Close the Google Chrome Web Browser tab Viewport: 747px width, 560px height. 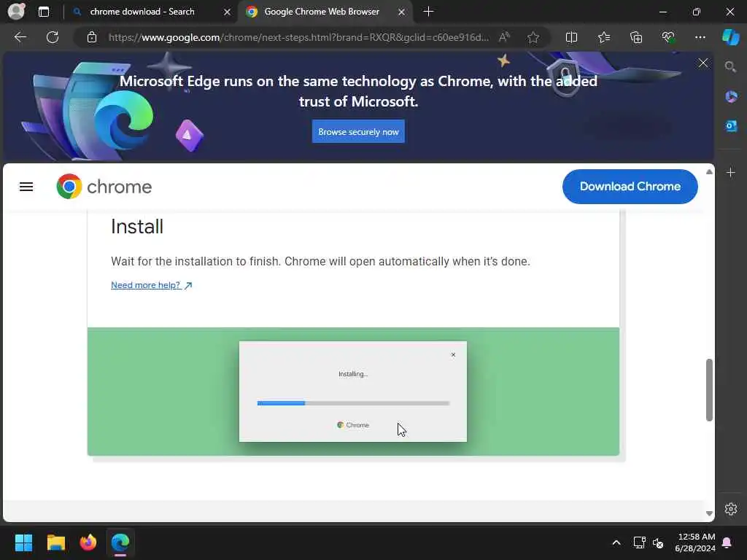tap(402, 12)
